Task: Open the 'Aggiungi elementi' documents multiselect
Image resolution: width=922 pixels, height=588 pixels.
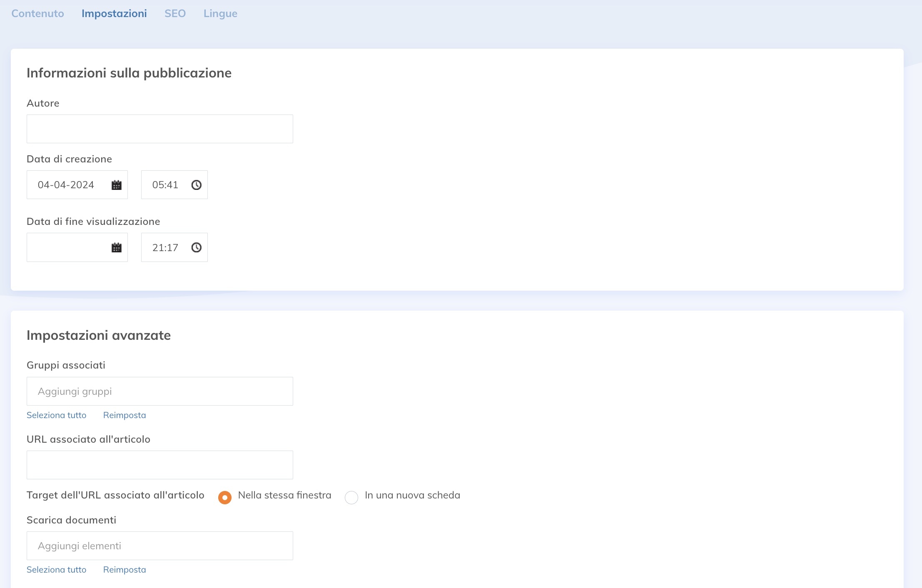Action: pos(159,546)
